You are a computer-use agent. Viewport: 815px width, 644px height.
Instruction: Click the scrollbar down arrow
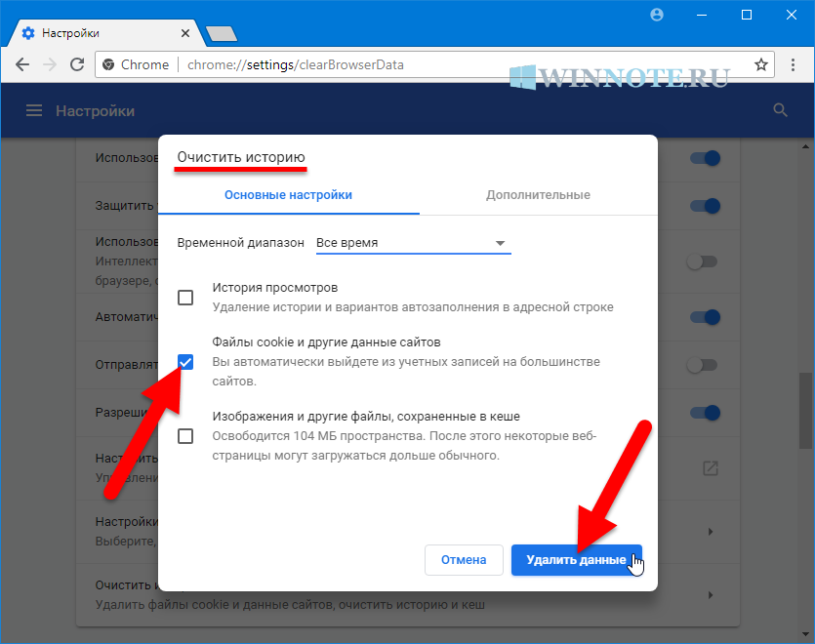pyautogui.click(x=805, y=634)
